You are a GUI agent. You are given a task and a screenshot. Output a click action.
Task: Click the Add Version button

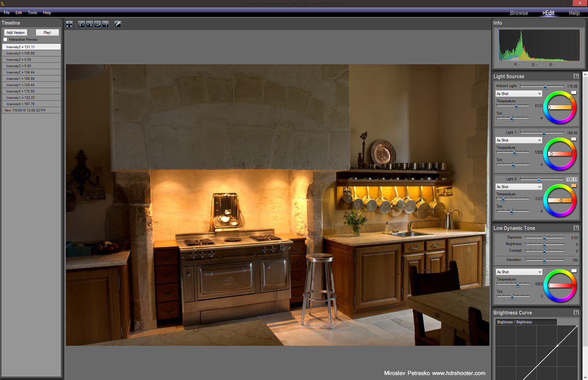[16, 33]
